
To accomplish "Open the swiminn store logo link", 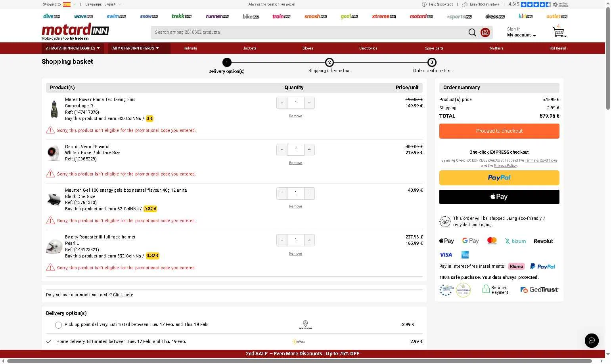I will 116,16.
